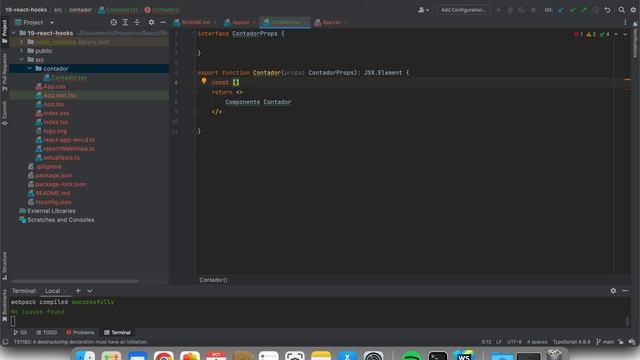The height and width of the screenshot is (360, 640).
Task: Click the red error count indicator
Action: pos(579,34)
